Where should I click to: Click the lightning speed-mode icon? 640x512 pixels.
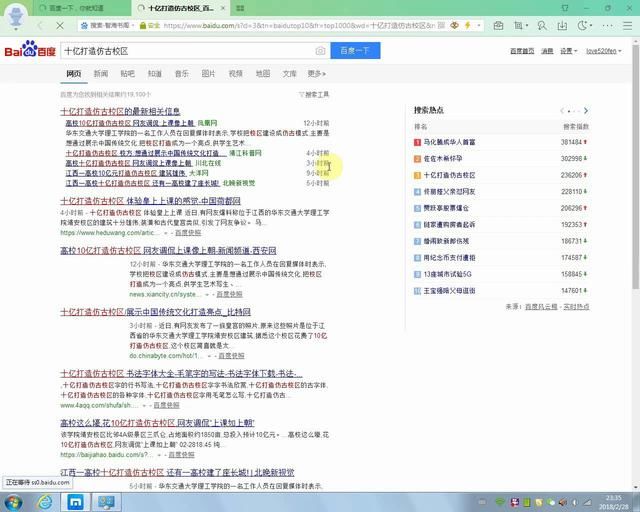coord(467,25)
